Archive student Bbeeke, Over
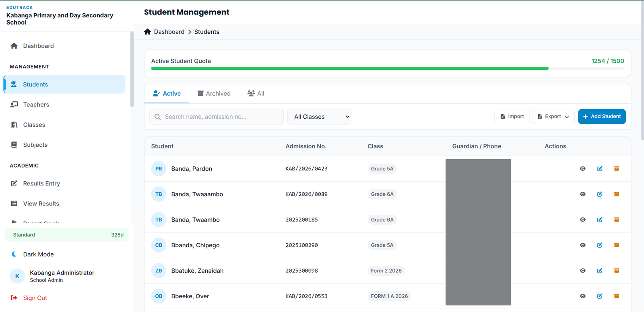Screen dimensions: 644x312 [616, 296]
